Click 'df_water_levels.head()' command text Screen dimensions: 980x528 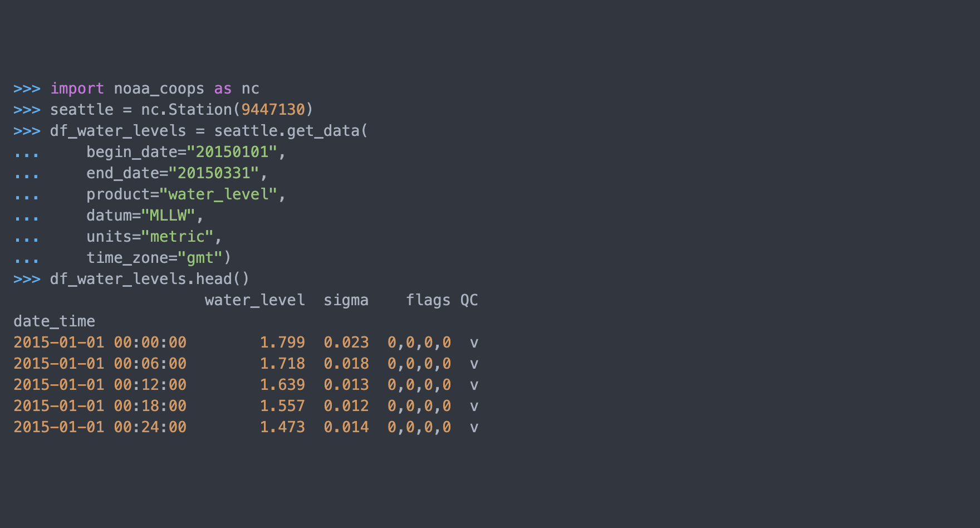(x=150, y=279)
